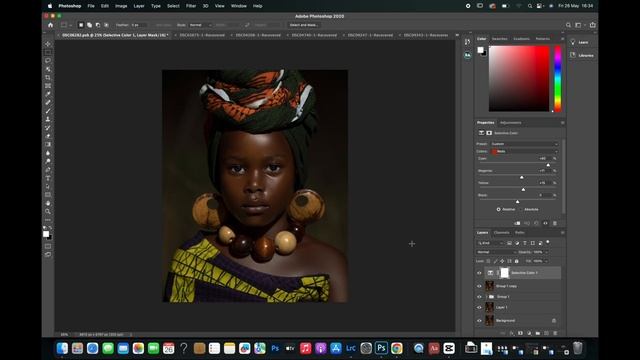Open the Libraries panel button
This screenshot has width=640, height=360.
pos(583,55)
